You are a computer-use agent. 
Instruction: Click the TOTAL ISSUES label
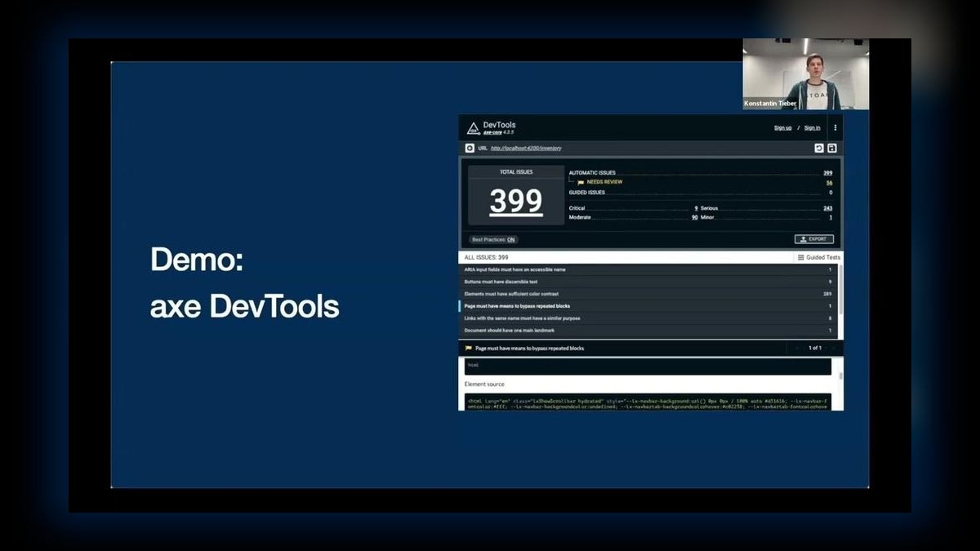(516, 172)
